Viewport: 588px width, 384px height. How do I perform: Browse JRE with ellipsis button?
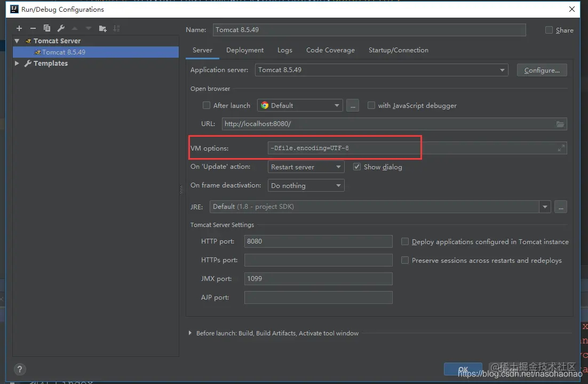[561, 207]
